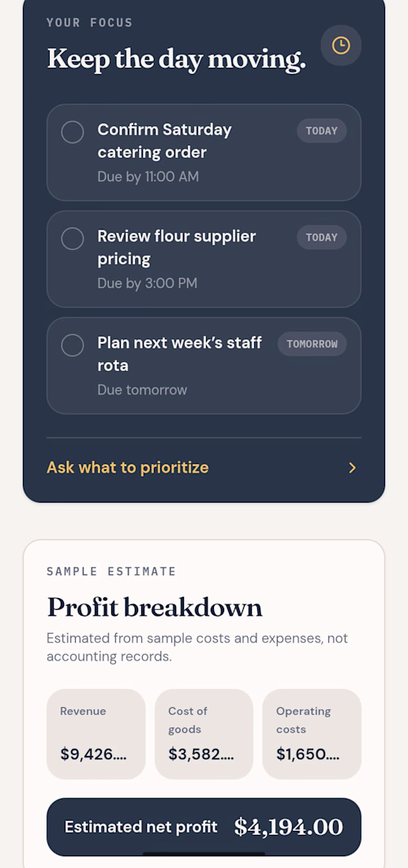Select the TODAY badge on flour supplier task

click(322, 238)
